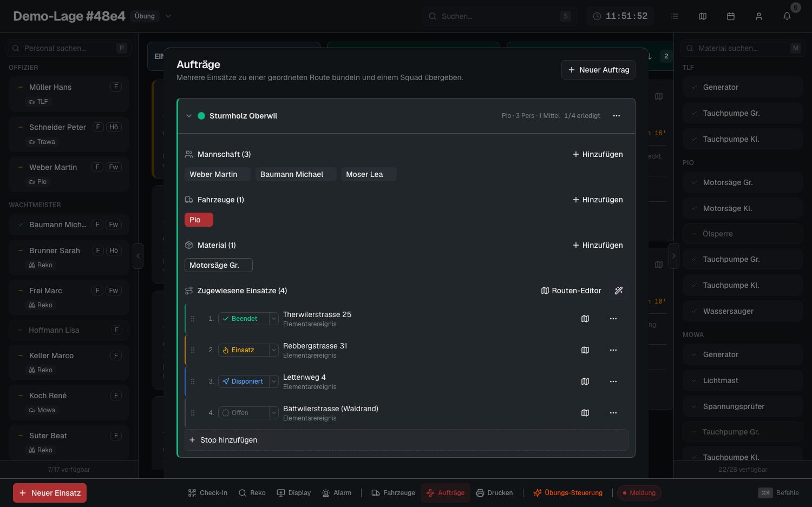The width and height of the screenshot is (812, 507).
Task: Open more options for Sturmholz Oberwil
Action: click(x=617, y=116)
